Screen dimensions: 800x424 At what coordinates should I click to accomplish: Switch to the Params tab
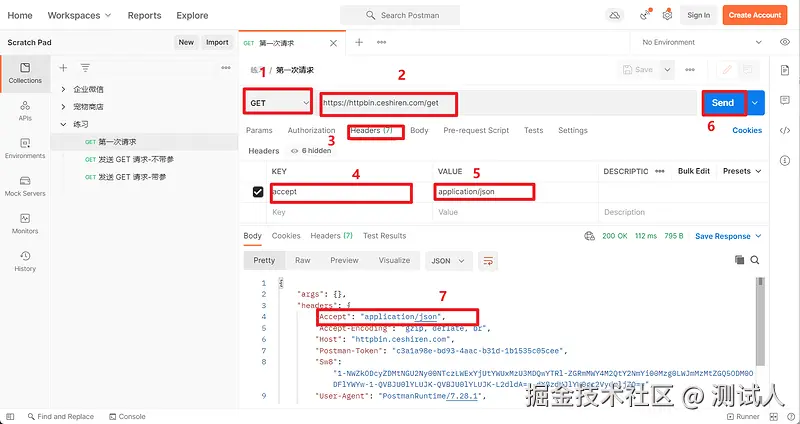[259, 131]
